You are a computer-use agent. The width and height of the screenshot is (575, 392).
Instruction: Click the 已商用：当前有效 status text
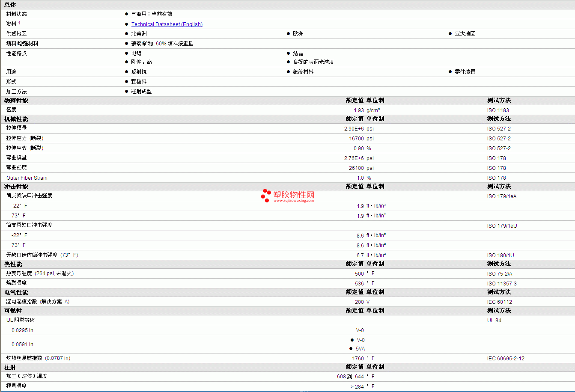click(x=152, y=14)
